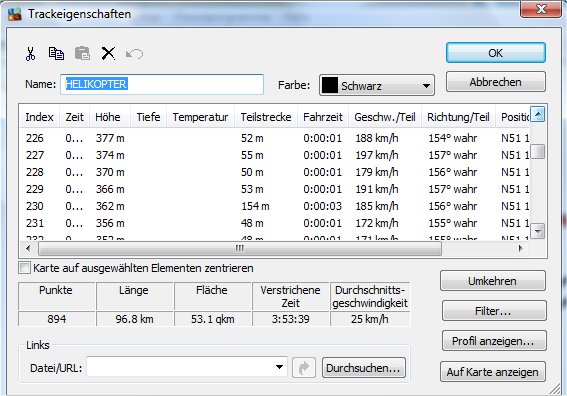Viewport: 567px width, 396px height.
Task: Click the 53.1 qkm Fläche value
Action: coord(213,319)
